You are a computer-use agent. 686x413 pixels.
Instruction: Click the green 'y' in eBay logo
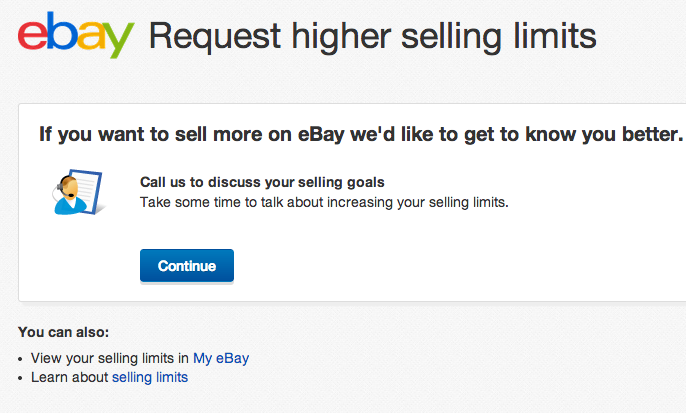(x=118, y=41)
